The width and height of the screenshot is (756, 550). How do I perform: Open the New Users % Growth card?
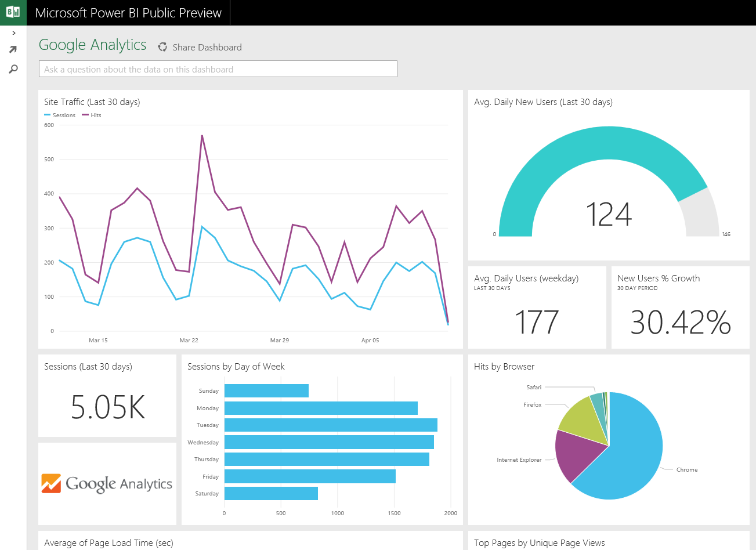point(680,307)
